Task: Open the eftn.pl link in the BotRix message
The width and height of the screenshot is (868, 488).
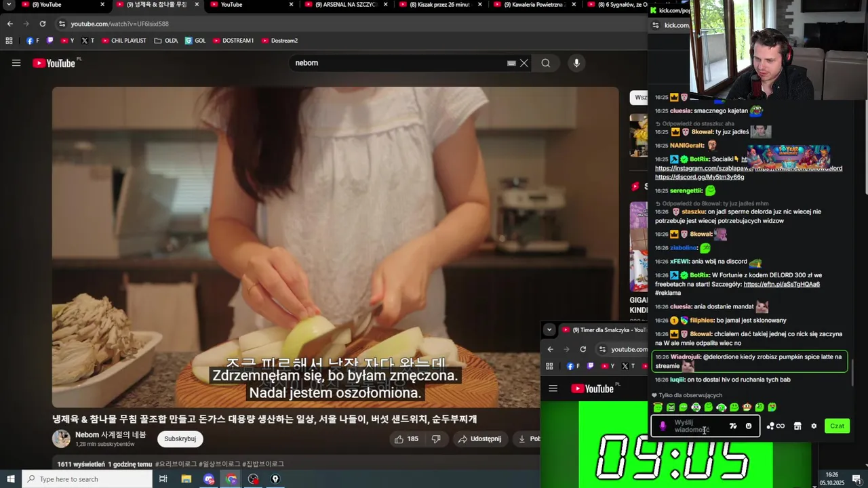Action: [x=781, y=285]
